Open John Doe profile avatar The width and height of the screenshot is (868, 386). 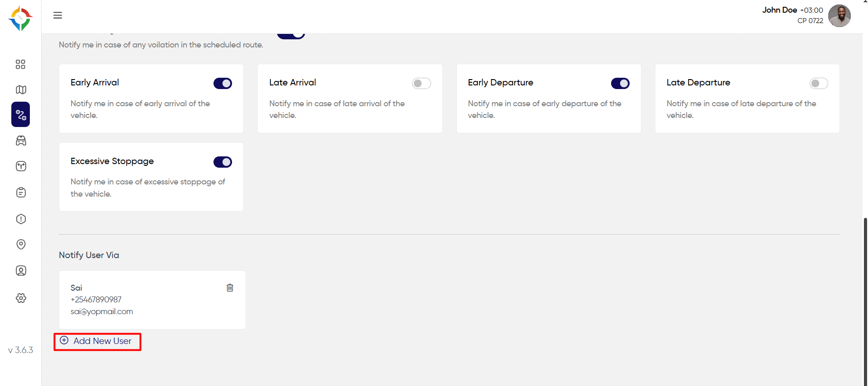[x=840, y=16]
